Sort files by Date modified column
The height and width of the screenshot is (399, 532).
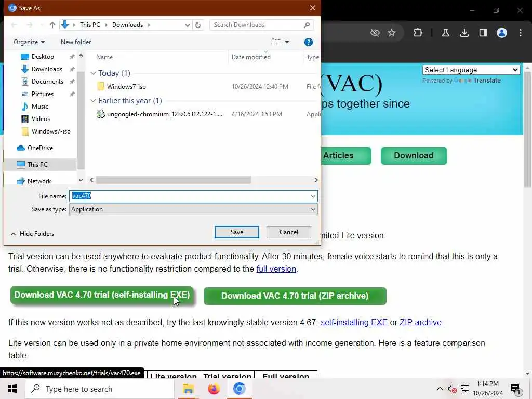pyautogui.click(x=251, y=57)
